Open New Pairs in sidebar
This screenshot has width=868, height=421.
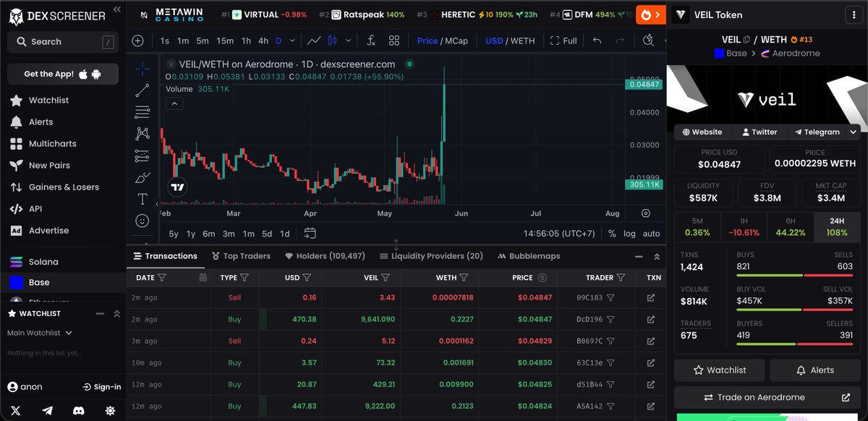click(49, 165)
